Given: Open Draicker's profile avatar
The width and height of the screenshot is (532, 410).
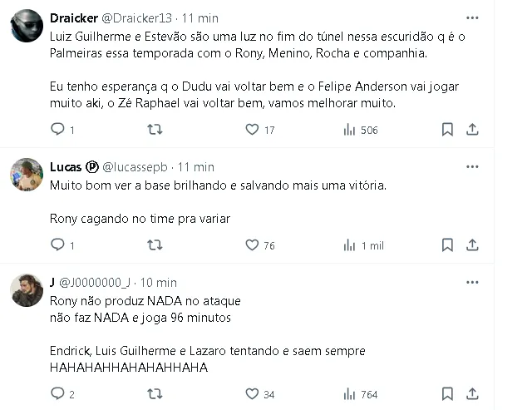Looking at the screenshot, I should pos(27,26).
